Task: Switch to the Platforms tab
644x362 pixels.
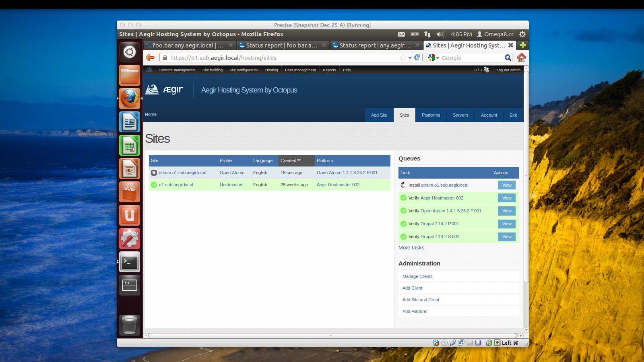Action: click(x=431, y=115)
